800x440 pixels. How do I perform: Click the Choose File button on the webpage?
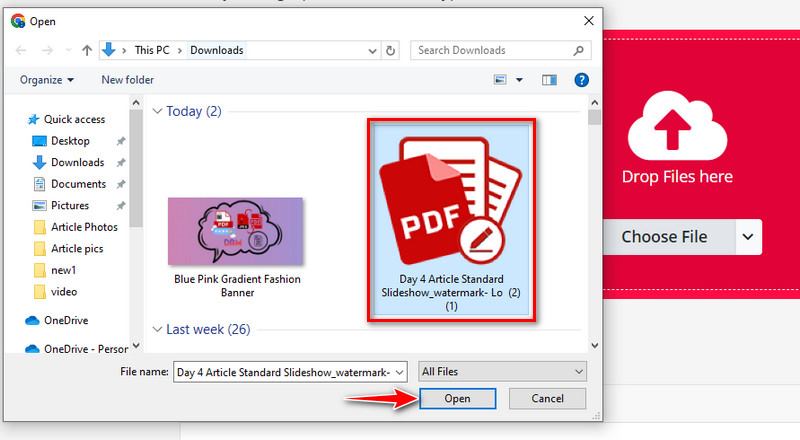tap(669, 237)
